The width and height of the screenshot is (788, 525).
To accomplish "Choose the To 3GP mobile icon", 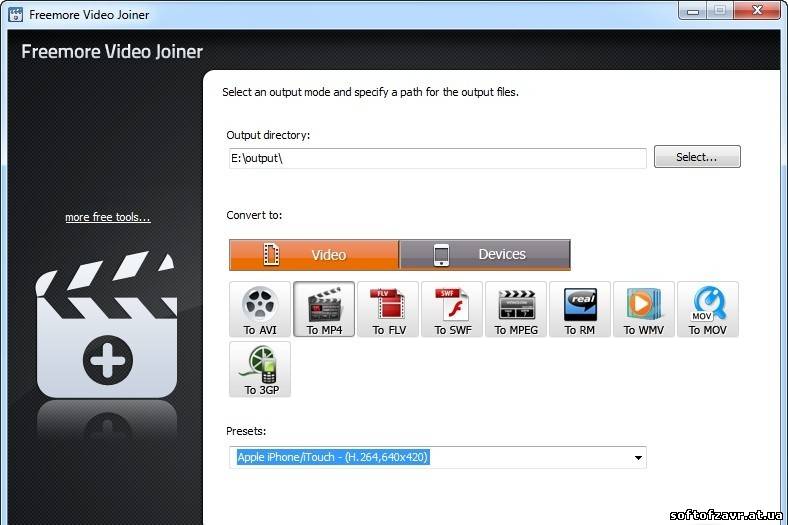I will click(260, 369).
